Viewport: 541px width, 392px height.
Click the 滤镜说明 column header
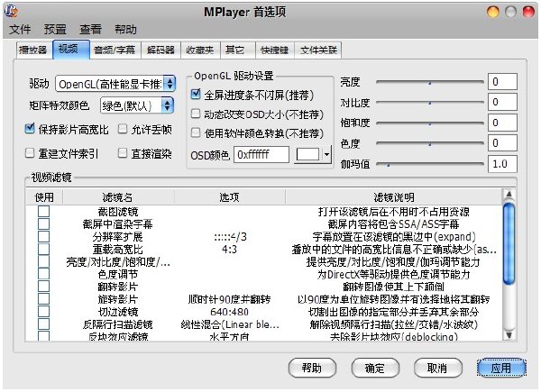coord(394,197)
